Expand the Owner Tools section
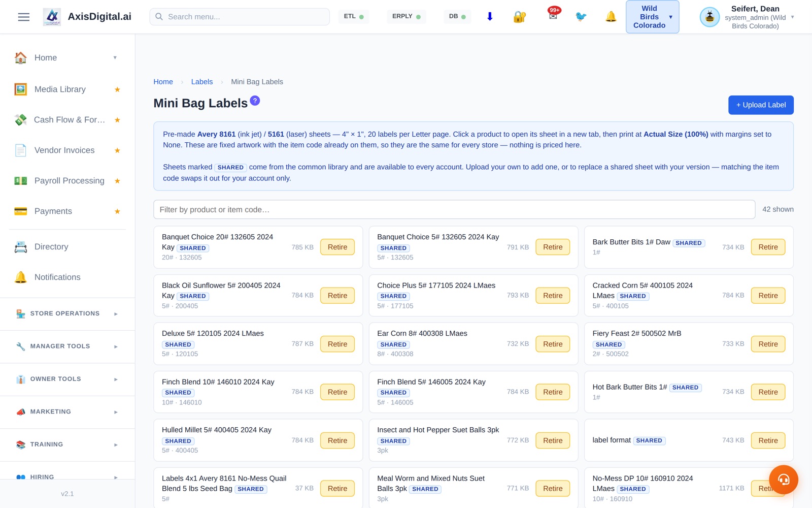Screen dimensions: 812x508 click(116, 379)
